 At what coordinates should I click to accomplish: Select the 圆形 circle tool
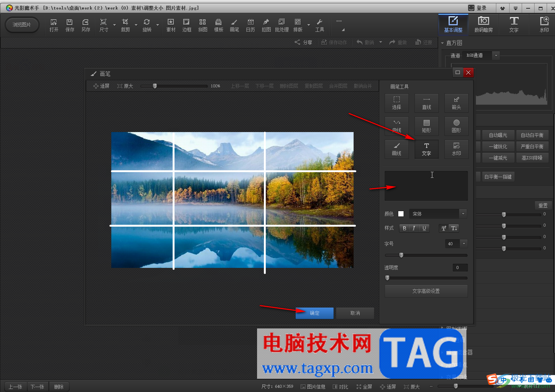456,126
